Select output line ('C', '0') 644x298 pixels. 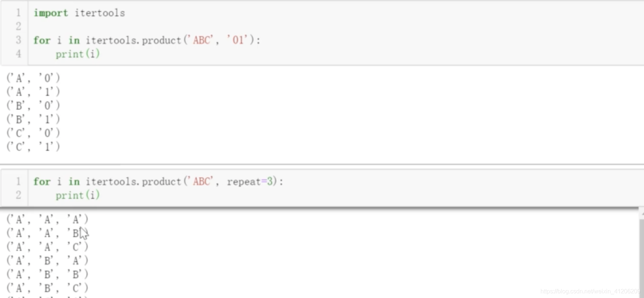click(33, 133)
